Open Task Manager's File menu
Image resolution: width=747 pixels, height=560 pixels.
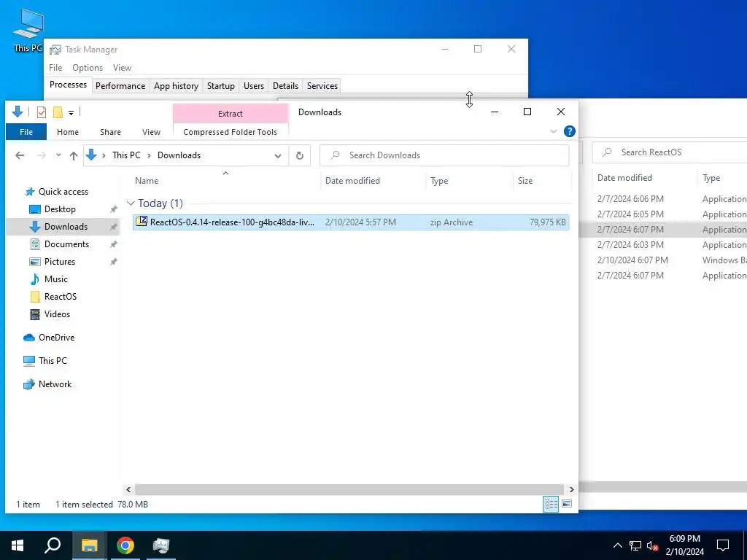tap(55, 68)
